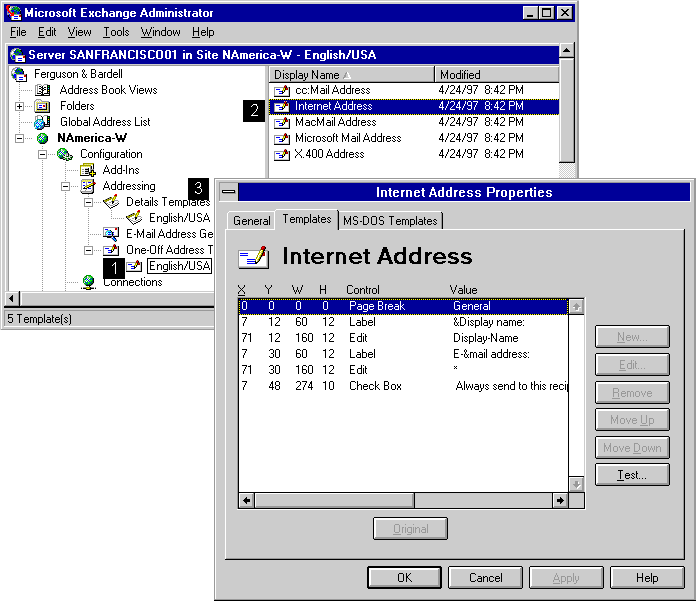Click the large Internet Address icon in dialog

point(253,257)
